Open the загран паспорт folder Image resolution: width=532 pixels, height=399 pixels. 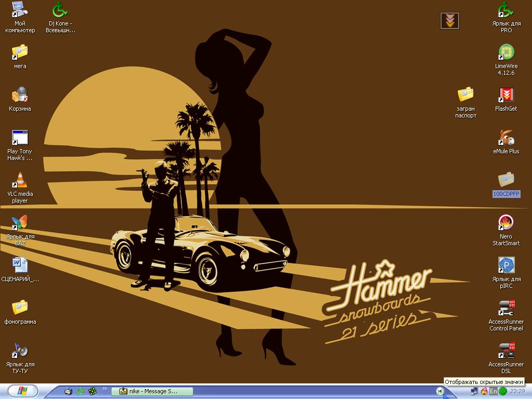click(465, 95)
